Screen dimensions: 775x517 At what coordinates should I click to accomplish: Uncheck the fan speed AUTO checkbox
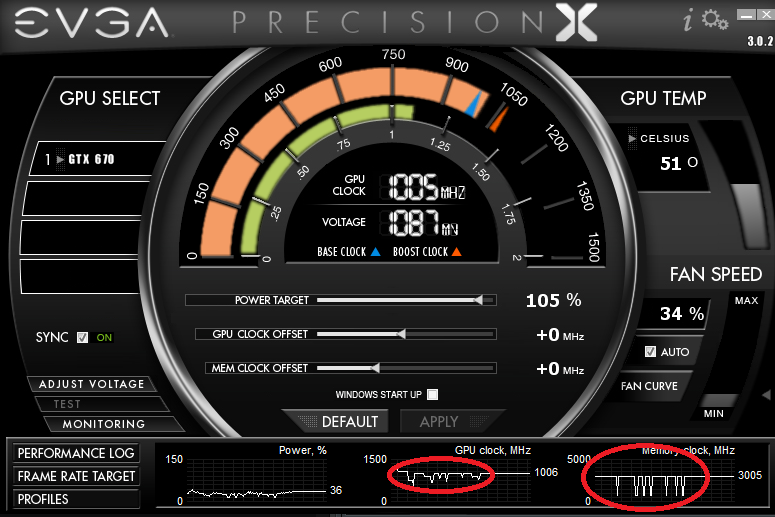(650, 351)
